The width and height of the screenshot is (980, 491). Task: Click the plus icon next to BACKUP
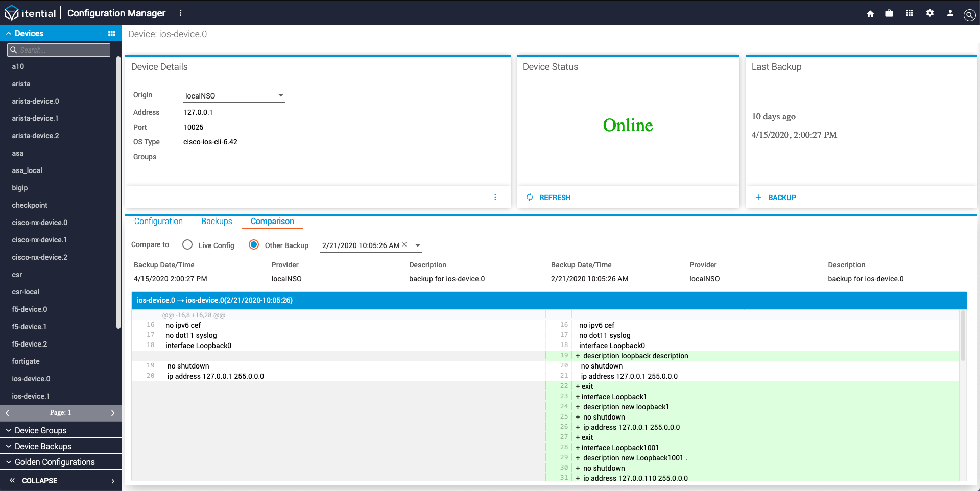758,197
